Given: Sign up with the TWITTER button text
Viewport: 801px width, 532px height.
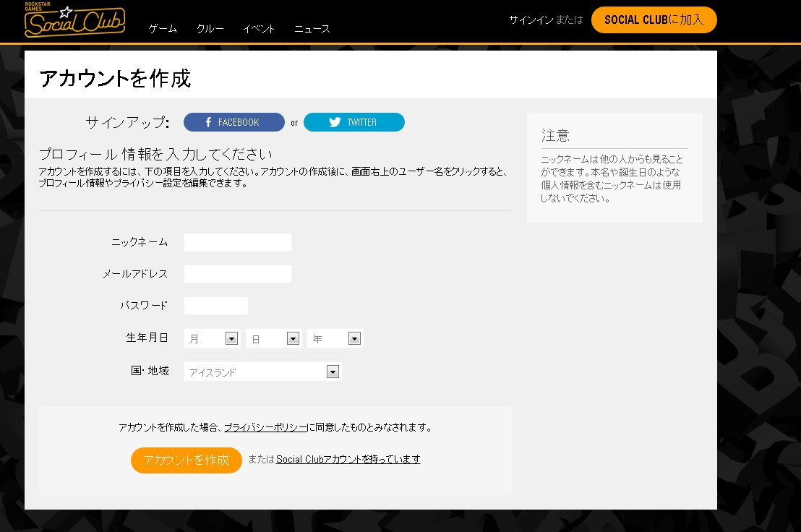Looking at the screenshot, I should pyautogui.click(x=361, y=123).
